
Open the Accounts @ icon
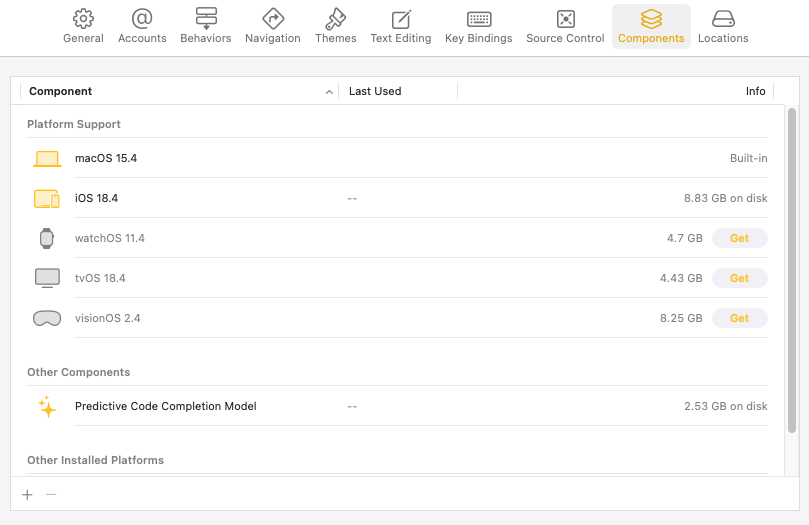point(142,19)
